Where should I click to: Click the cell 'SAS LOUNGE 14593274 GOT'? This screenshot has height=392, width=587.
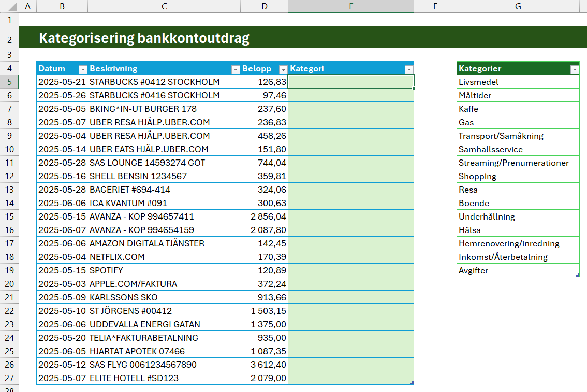point(164,163)
